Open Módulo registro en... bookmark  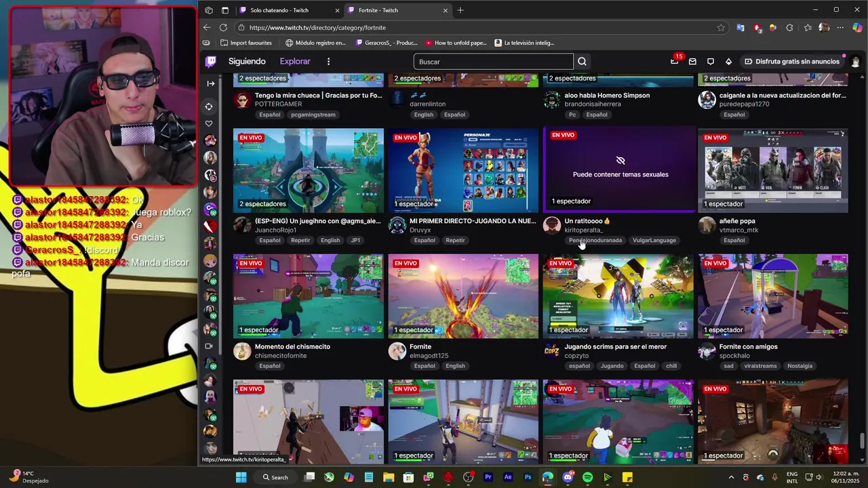tap(315, 43)
